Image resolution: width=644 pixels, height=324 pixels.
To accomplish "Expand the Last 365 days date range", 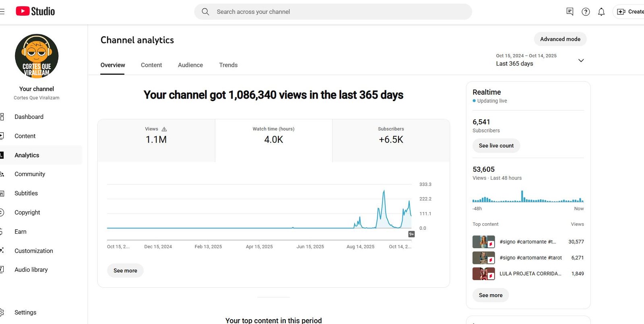I will point(581,60).
